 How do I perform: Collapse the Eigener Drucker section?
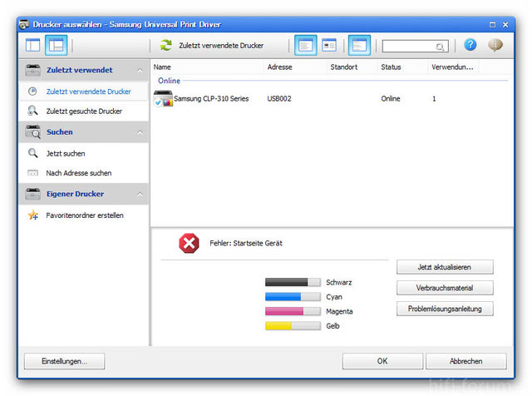pos(140,195)
